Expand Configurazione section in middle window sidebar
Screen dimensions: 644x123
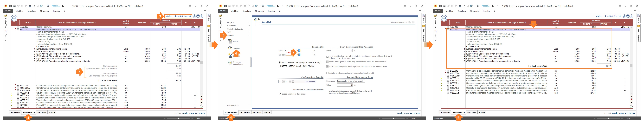tap(238, 105)
